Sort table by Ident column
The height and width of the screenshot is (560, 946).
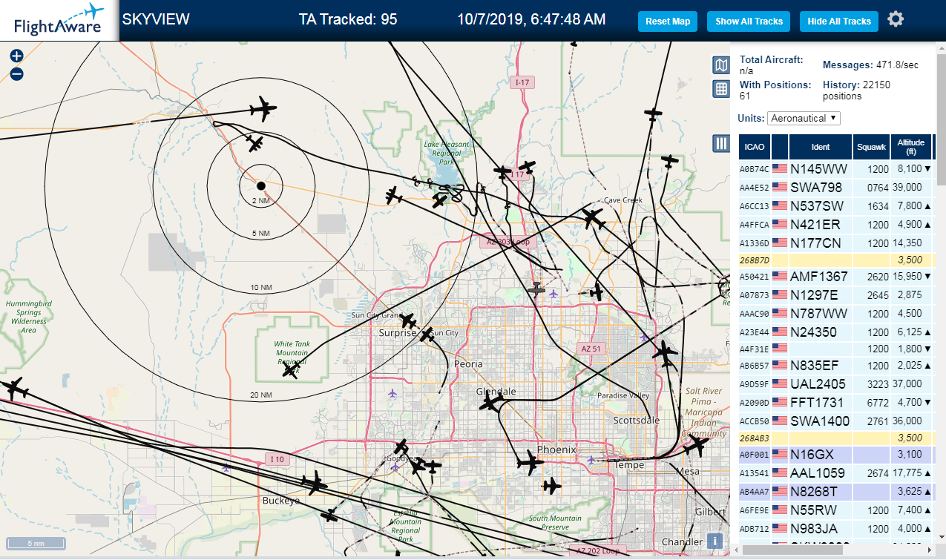click(821, 147)
